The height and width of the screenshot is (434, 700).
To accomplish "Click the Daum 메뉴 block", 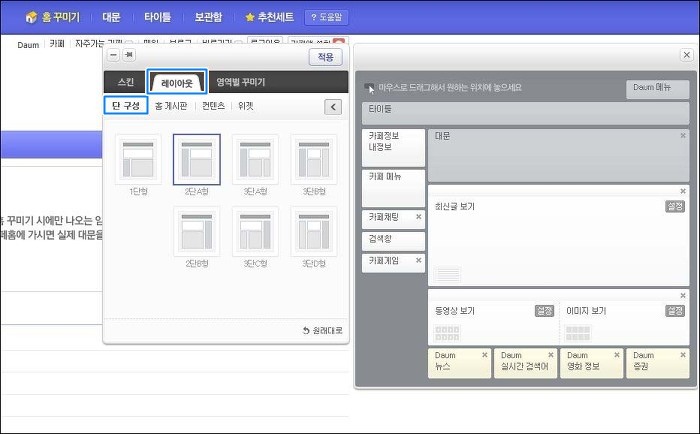I will pyautogui.click(x=658, y=89).
